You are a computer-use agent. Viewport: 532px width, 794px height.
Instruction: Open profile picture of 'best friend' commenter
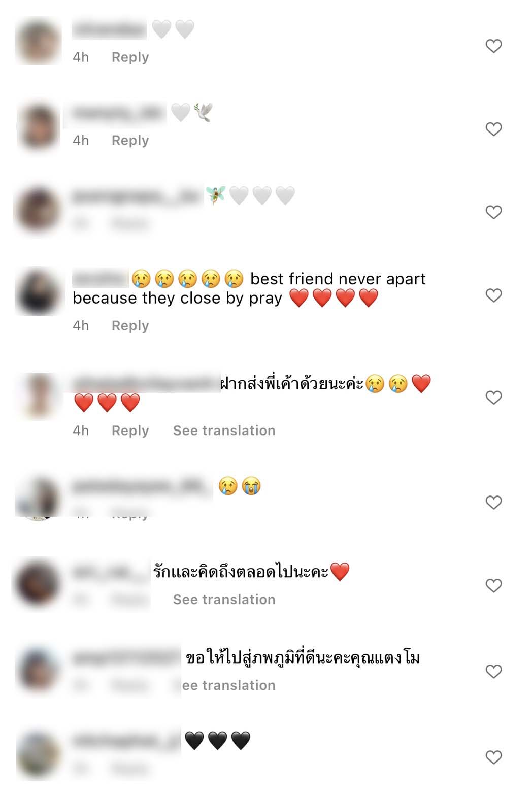point(39,291)
